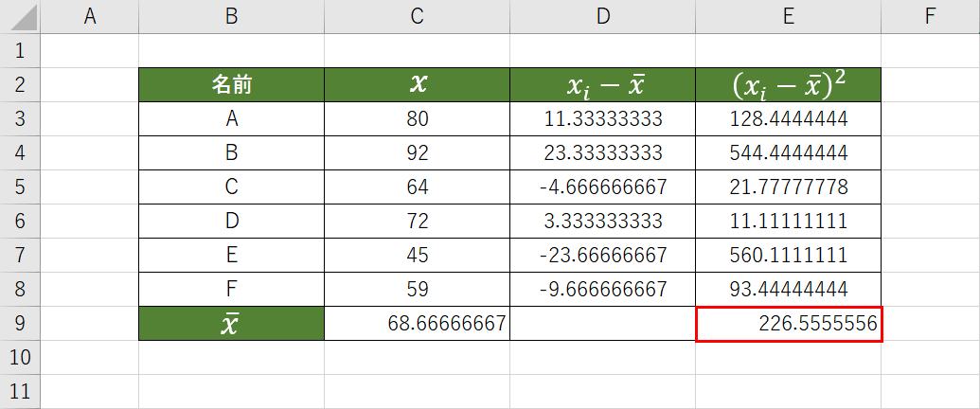This screenshot has width=980, height=409.
Task: Select column D header
Action: (x=602, y=16)
